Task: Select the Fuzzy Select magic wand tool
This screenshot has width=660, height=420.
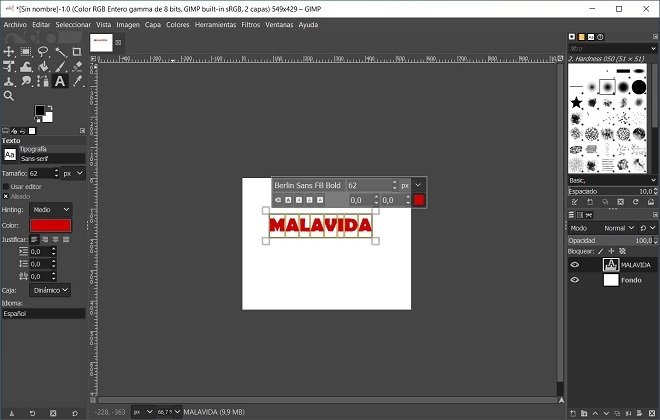Action: point(61,52)
